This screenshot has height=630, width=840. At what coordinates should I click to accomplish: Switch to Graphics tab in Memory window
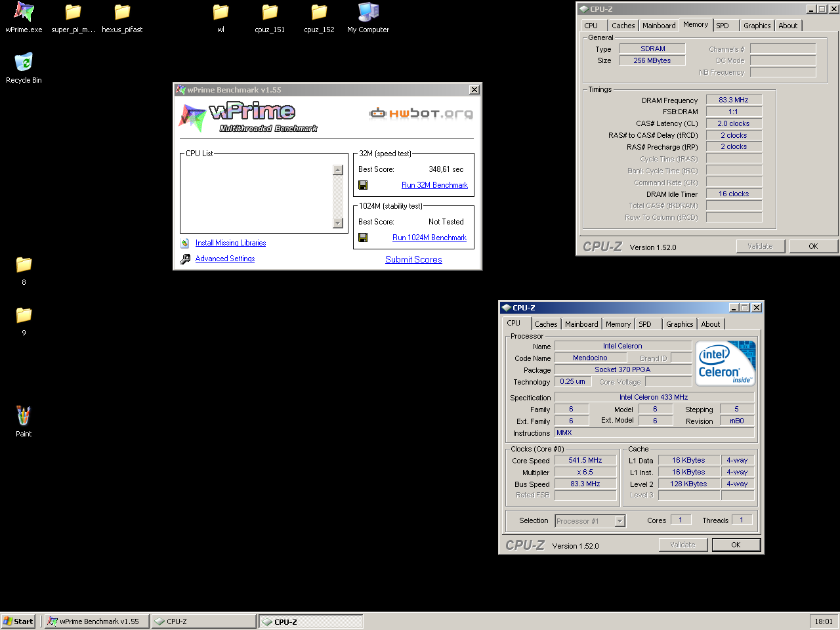(757, 26)
